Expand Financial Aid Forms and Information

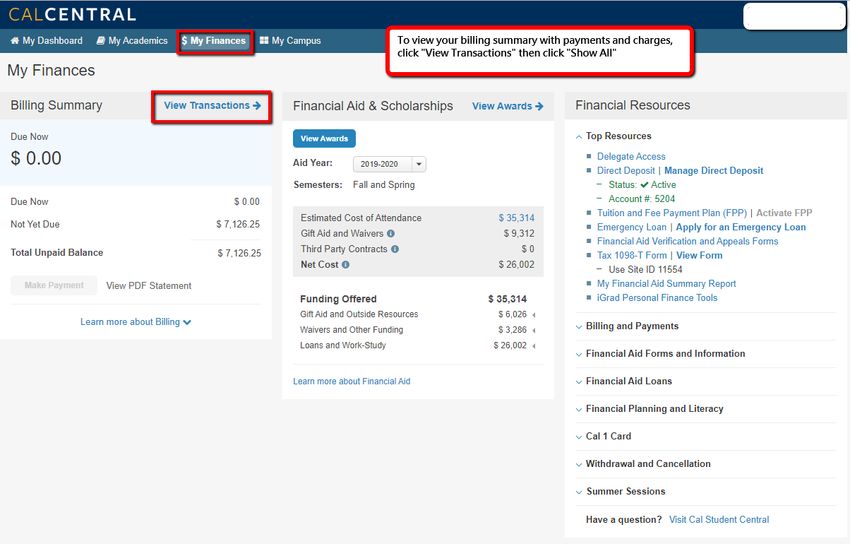[660, 354]
